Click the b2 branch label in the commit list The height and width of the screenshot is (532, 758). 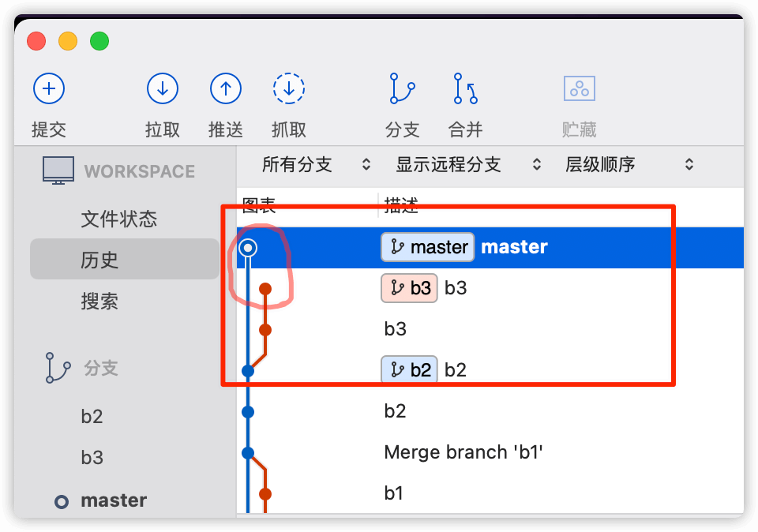[x=409, y=370]
